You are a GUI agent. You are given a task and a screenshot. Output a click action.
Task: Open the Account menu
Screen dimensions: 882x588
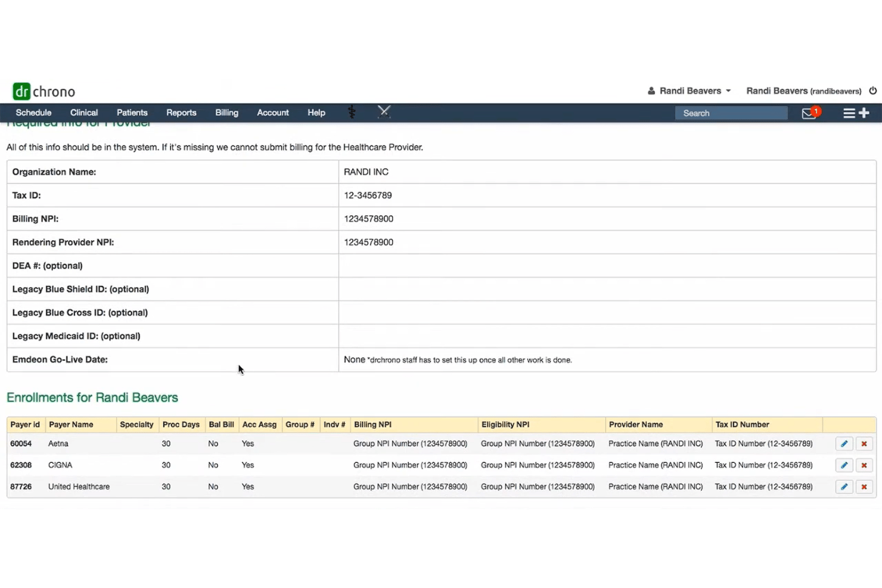pyautogui.click(x=273, y=113)
